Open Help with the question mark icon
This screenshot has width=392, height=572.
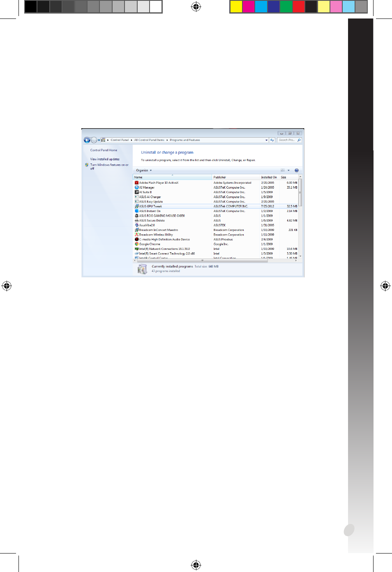[297, 171]
